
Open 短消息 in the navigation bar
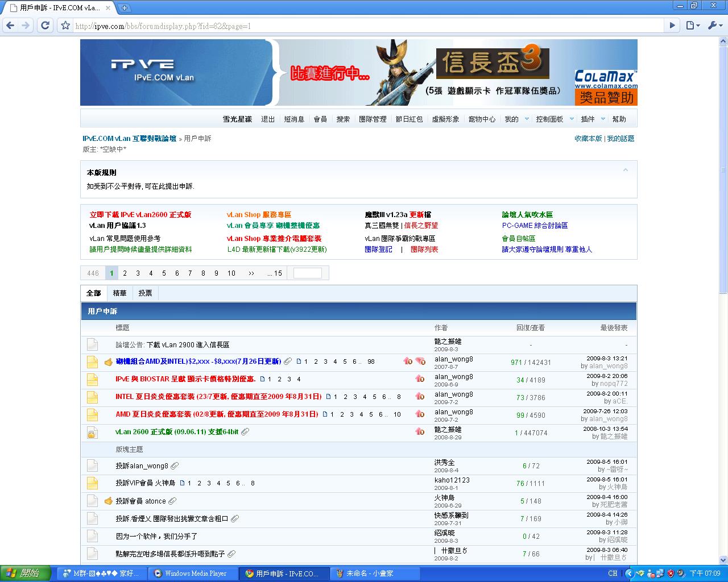pos(294,119)
